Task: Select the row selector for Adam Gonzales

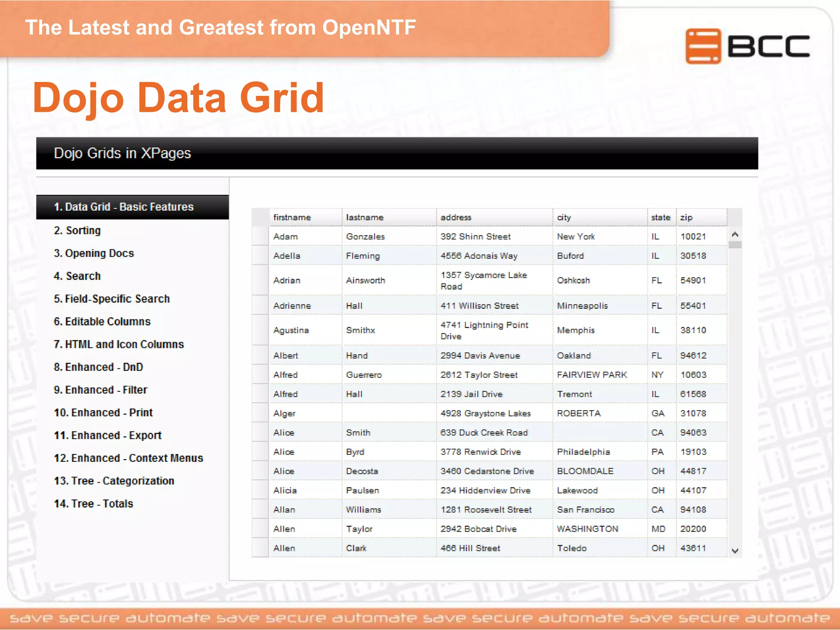Action: [260, 236]
